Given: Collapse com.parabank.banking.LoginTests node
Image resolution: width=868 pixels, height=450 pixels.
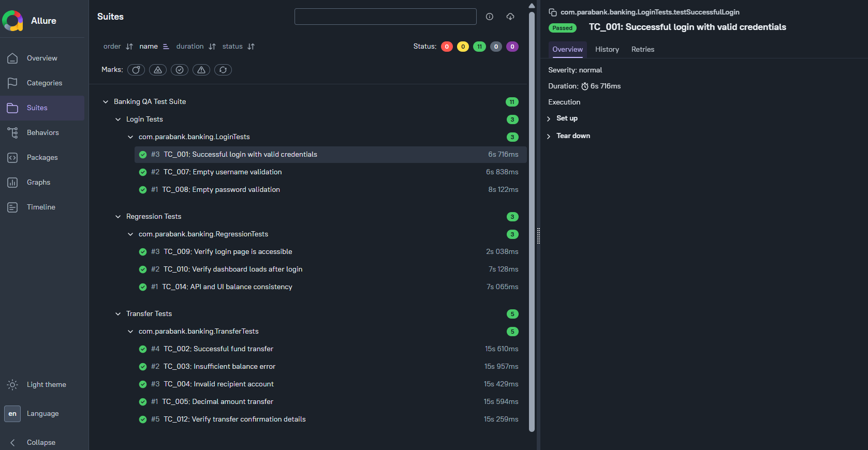Looking at the screenshot, I should pyautogui.click(x=130, y=137).
